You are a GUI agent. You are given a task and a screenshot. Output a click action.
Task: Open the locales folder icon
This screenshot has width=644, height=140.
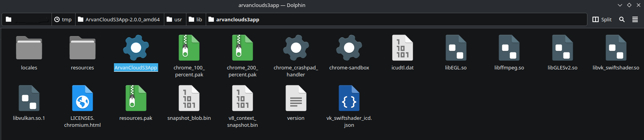point(29,48)
